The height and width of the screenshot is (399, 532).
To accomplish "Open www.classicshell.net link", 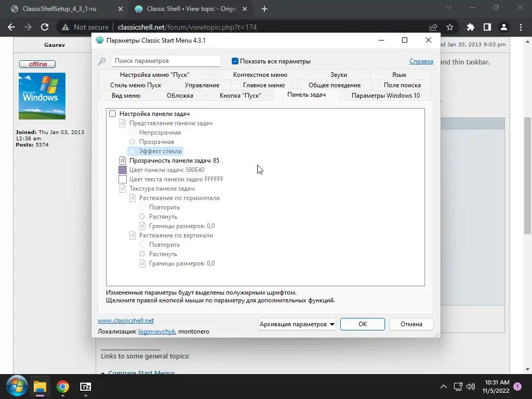I will pos(126,320).
